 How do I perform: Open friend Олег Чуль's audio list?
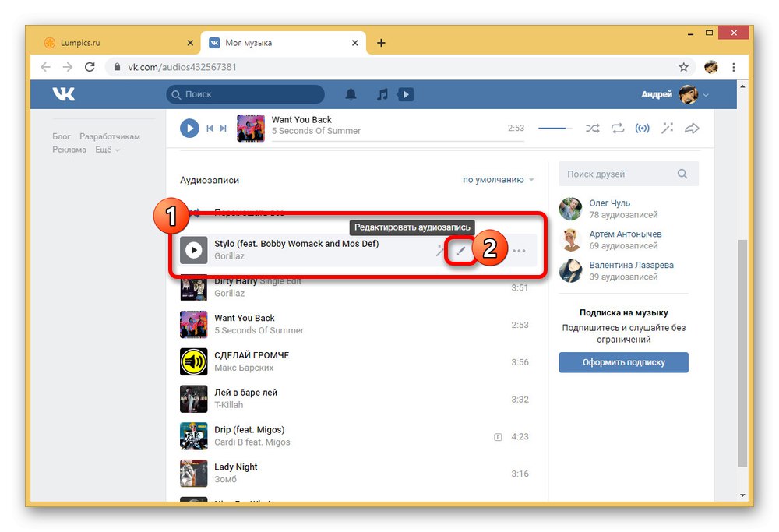pyautogui.click(x=610, y=203)
